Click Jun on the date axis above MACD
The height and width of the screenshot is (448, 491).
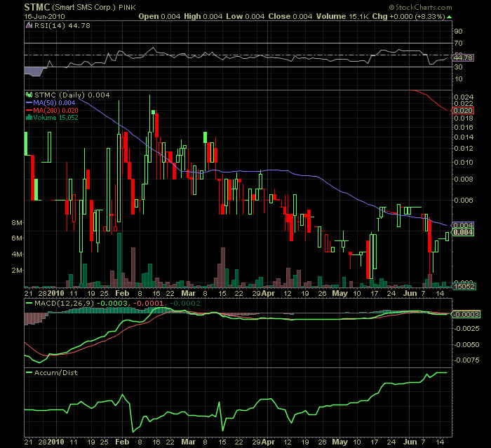pos(410,293)
